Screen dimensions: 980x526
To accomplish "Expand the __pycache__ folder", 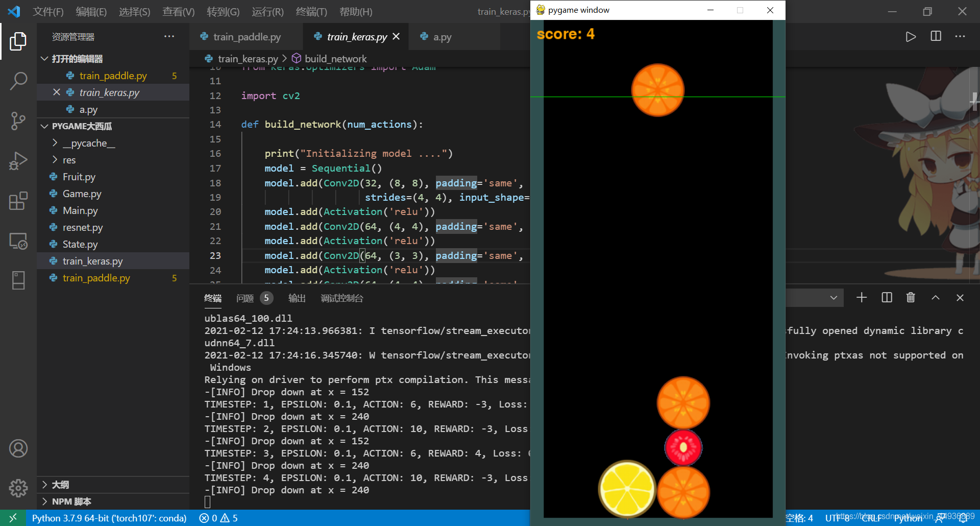I will (89, 143).
